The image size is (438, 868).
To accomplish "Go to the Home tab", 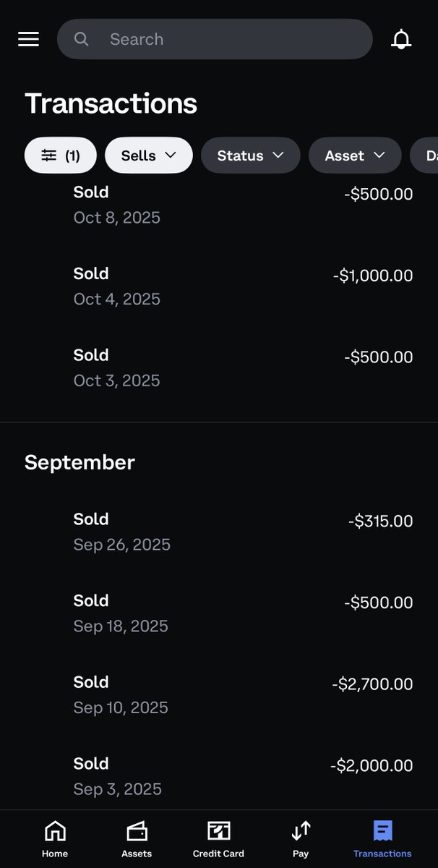I will click(x=55, y=839).
